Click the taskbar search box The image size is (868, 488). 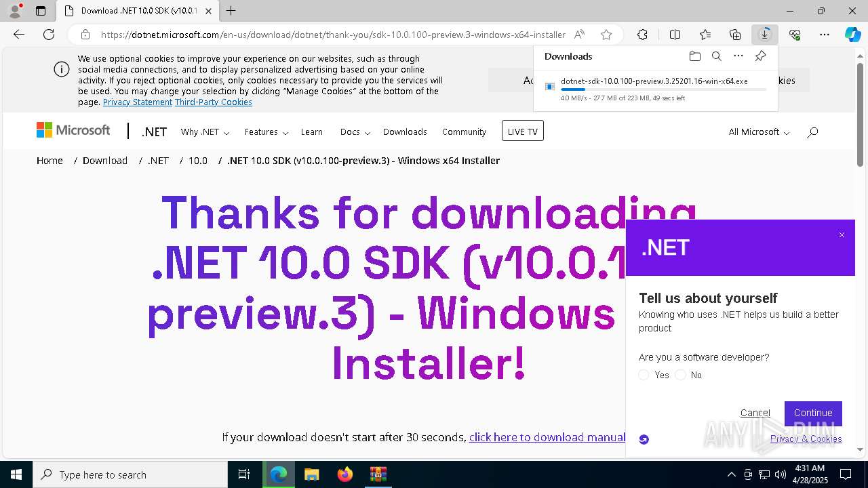coord(130,474)
